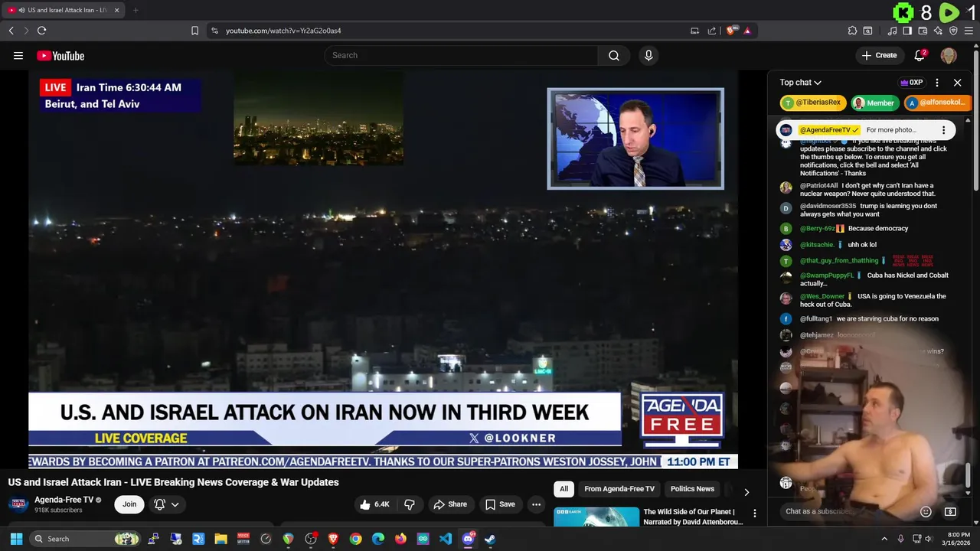Click the Create button
980x551 pixels.
(x=878, y=55)
